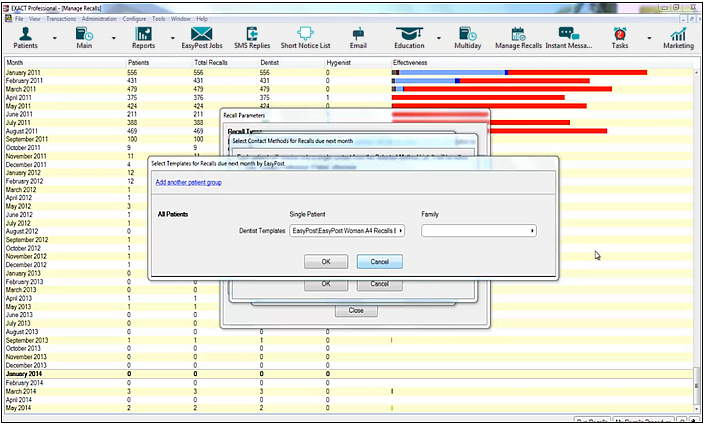Screen dimensions: 706x426
Task: Click the Dentist column header
Action: click(x=292, y=63)
